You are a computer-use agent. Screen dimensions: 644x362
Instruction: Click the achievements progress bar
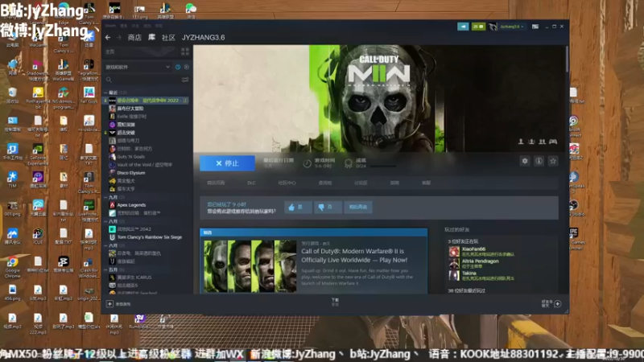(x=383, y=167)
